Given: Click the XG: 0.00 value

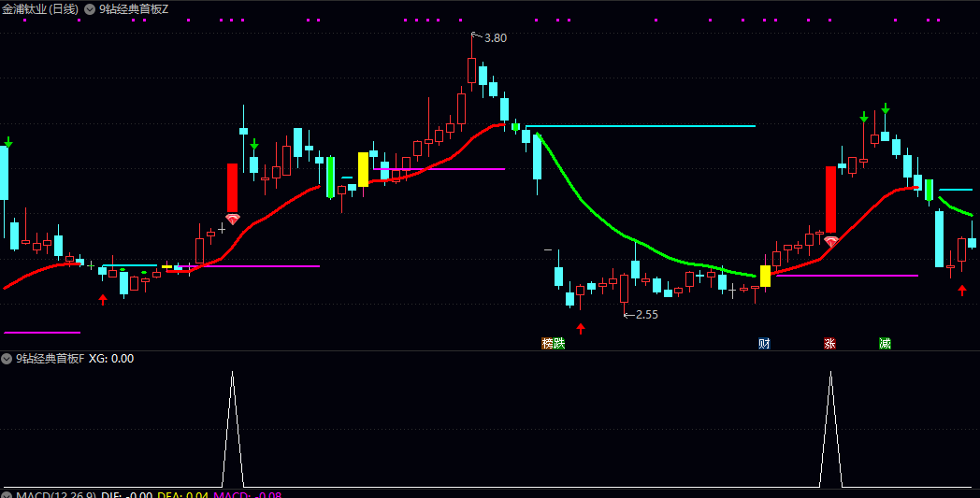Looking at the screenshot, I should [x=111, y=359].
